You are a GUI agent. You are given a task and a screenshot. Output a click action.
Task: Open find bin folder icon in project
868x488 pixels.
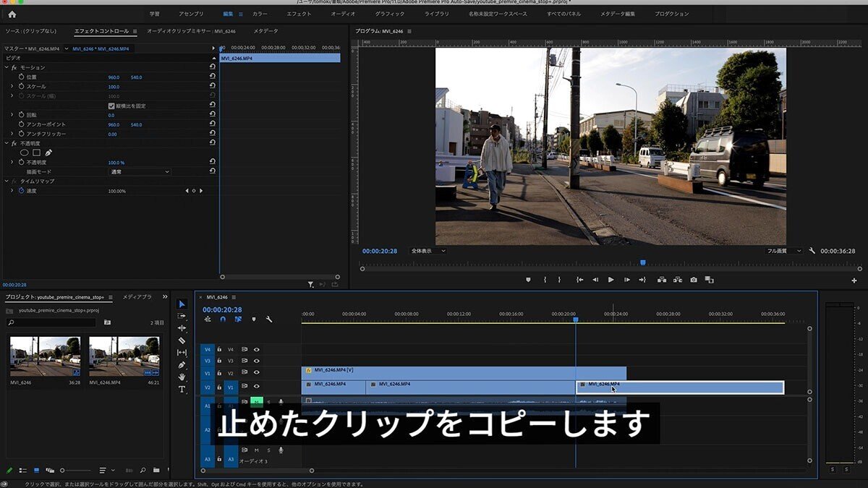pyautogui.click(x=107, y=322)
